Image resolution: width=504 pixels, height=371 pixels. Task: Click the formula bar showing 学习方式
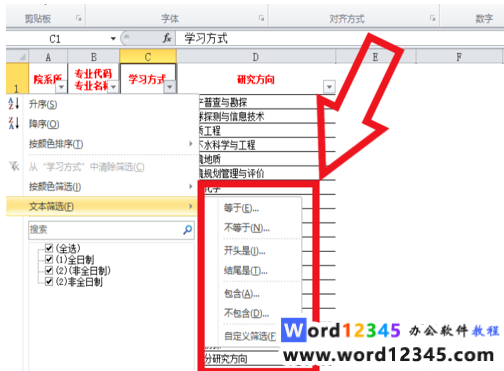pyautogui.click(x=339, y=38)
